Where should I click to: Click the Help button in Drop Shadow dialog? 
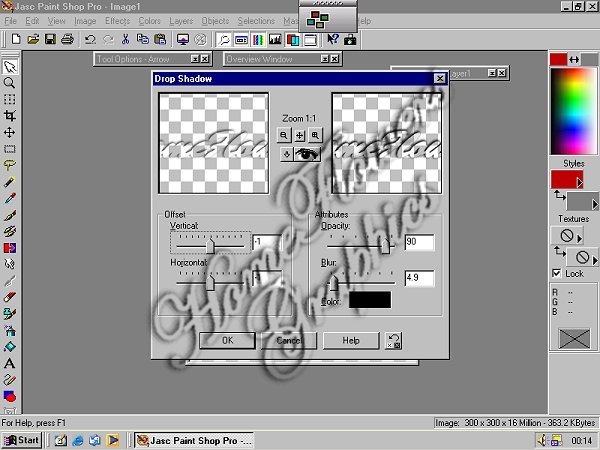[x=351, y=340]
